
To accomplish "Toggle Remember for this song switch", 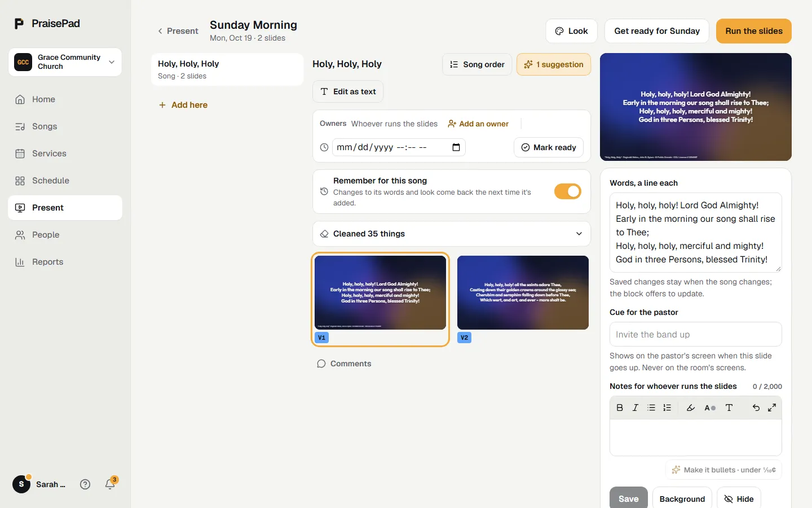I will coord(567,191).
